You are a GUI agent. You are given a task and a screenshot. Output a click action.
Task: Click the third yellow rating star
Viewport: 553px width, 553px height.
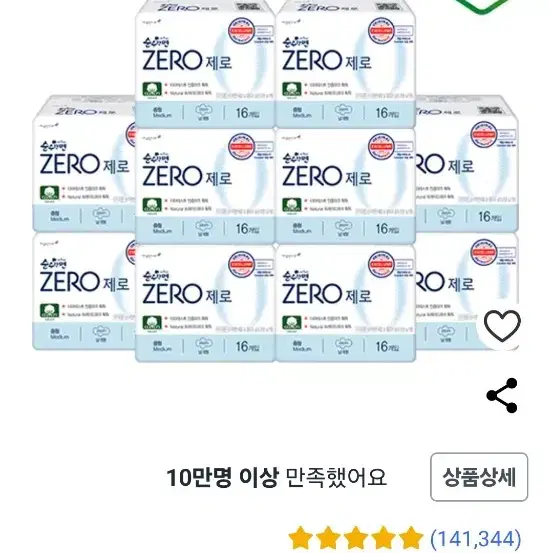pos(356,539)
